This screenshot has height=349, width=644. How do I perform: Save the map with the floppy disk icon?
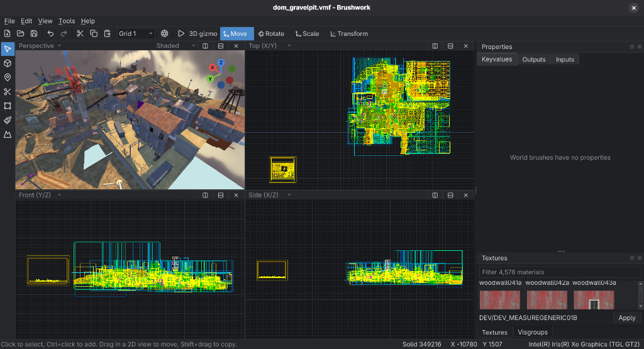point(34,34)
